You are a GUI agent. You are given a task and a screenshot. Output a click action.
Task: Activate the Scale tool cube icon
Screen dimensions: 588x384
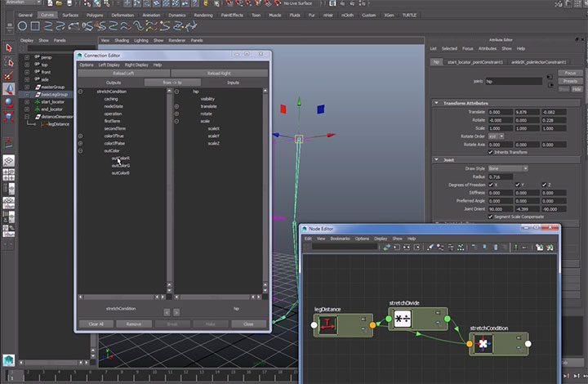pyautogui.click(x=9, y=116)
